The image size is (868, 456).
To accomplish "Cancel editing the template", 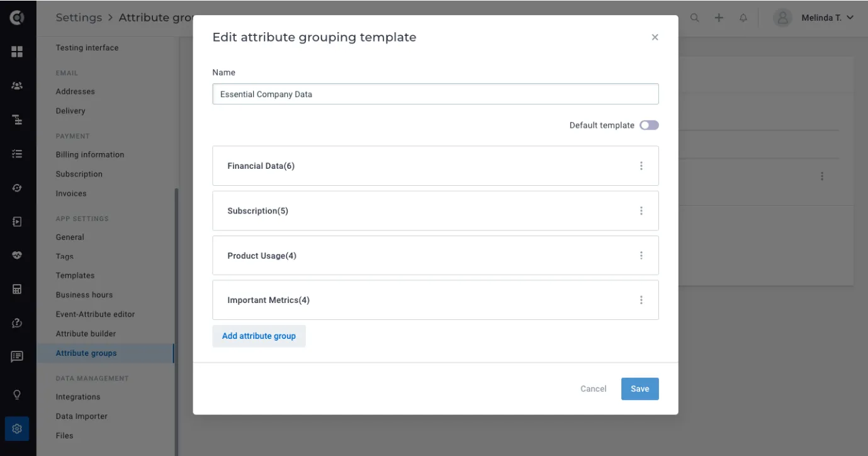I will (x=593, y=389).
